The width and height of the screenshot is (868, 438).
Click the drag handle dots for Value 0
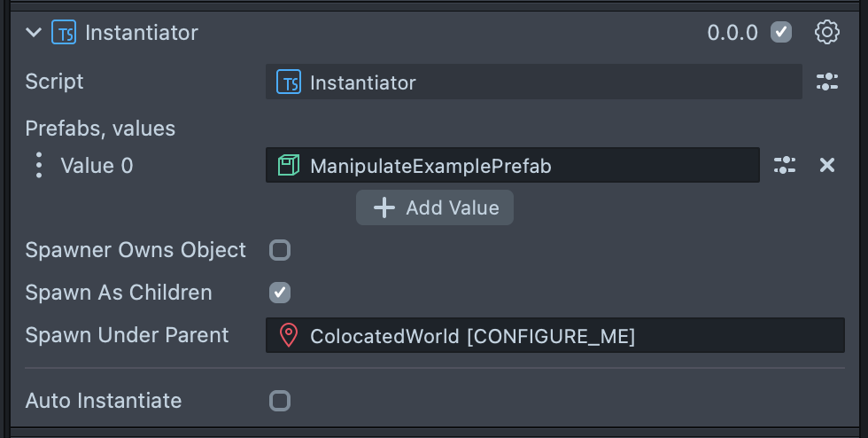point(38,166)
